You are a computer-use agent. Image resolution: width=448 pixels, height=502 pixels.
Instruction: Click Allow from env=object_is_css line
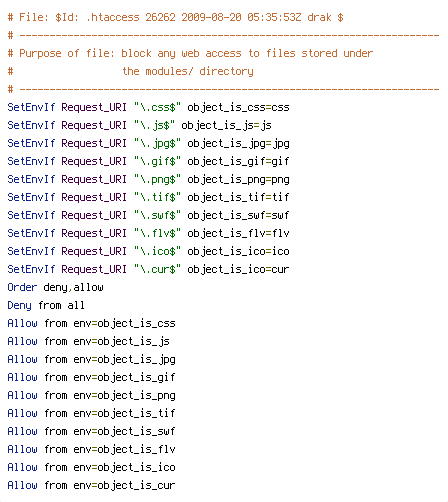click(91, 323)
